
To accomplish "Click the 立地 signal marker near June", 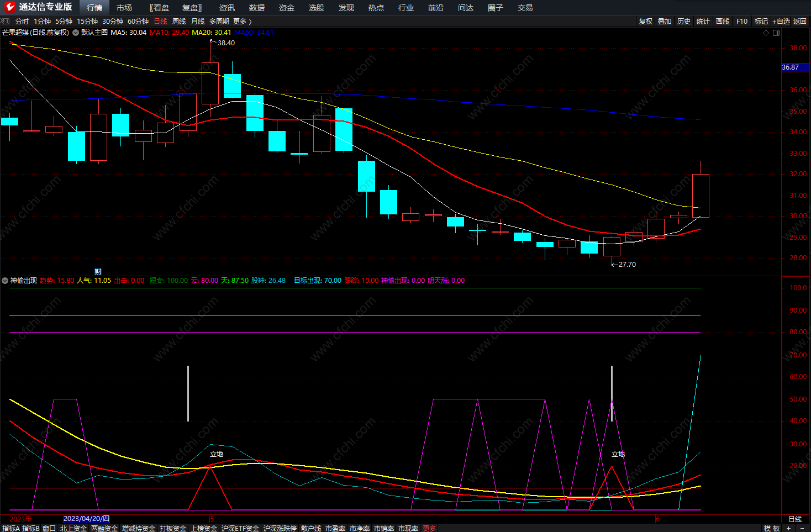I will [x=618, y=454].
